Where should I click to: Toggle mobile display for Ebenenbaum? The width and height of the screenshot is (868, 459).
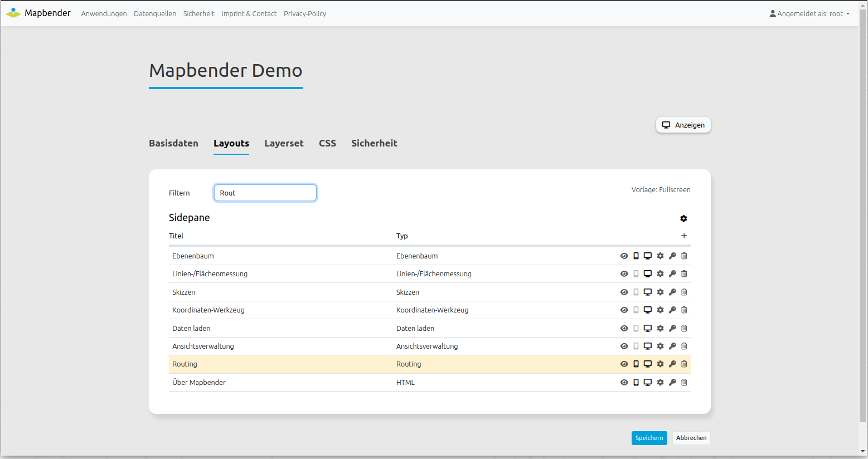coord(636,256)
